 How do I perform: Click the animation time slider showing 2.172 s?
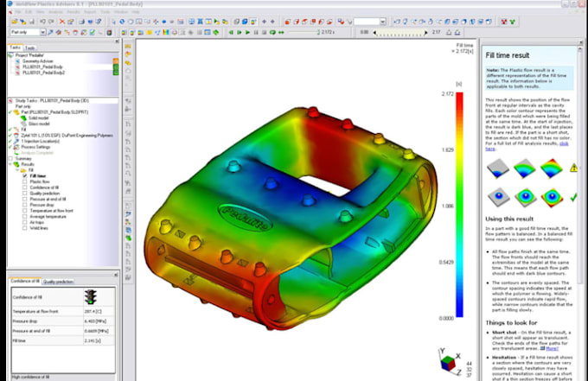click(303, 33)
